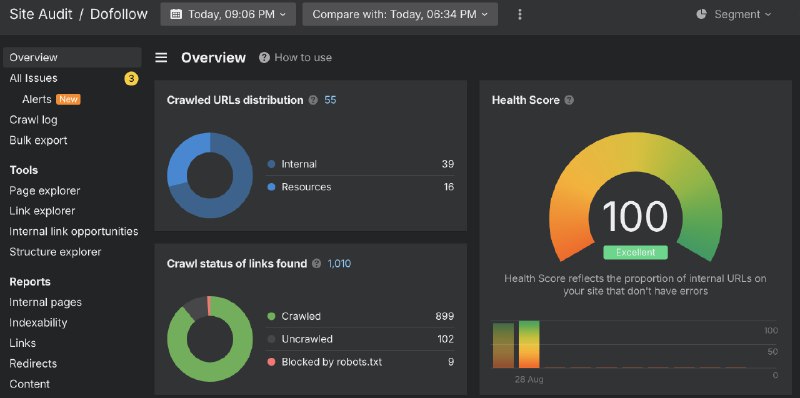Image resolution: width=800 pixels, height=398 pixels.
Task: Open Content report
Action: point(30,384)
